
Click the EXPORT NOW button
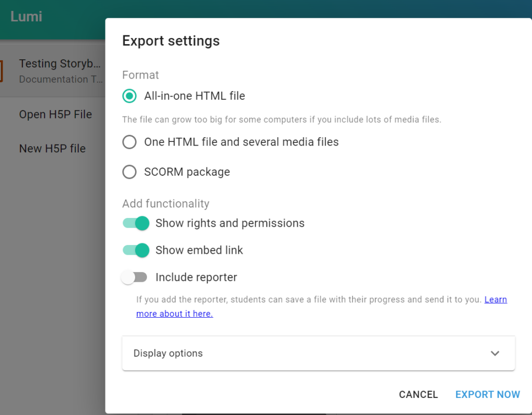[x=487, y=395]
